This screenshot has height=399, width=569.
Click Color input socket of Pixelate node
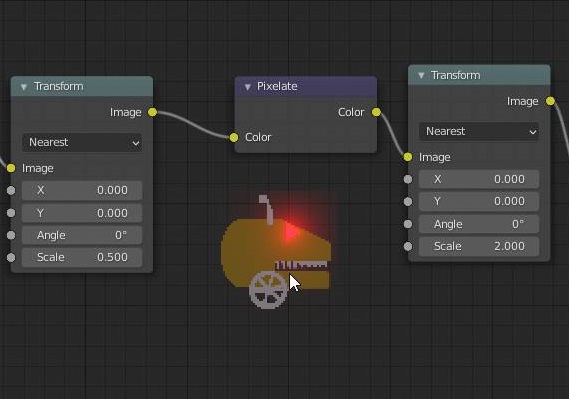click(x=234, y=137)
